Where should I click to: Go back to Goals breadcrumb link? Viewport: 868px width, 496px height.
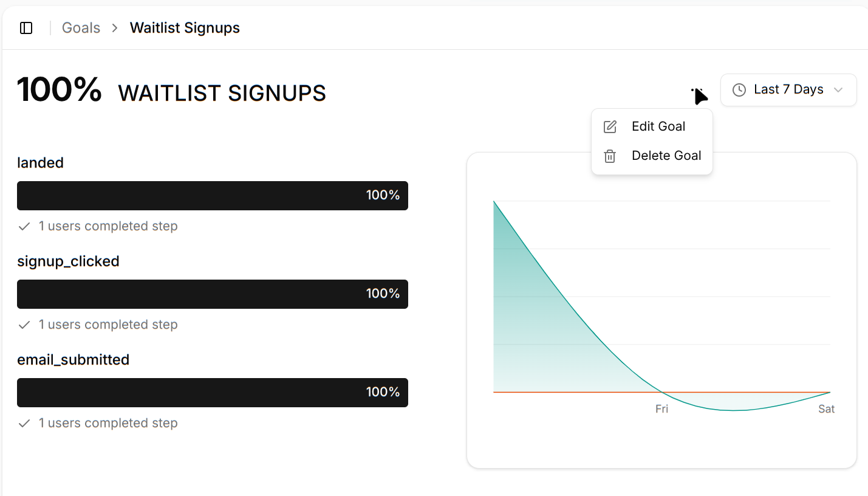pos(81,28)
